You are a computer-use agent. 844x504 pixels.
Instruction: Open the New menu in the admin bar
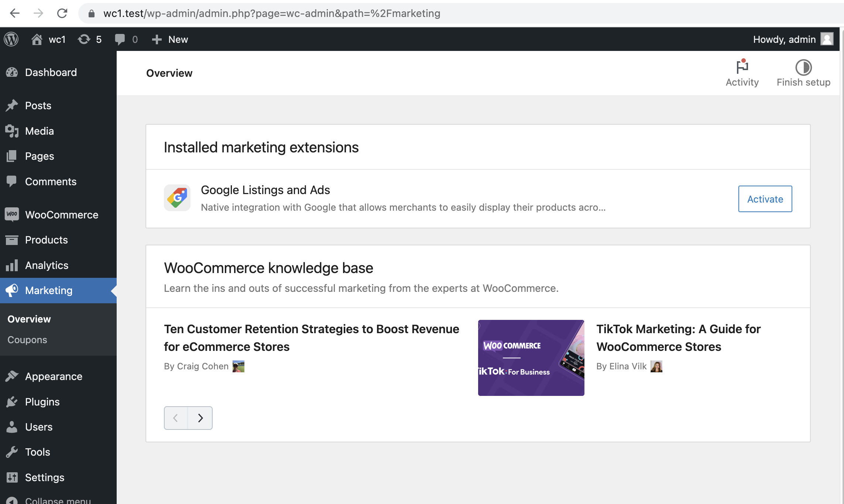(170, 39)
